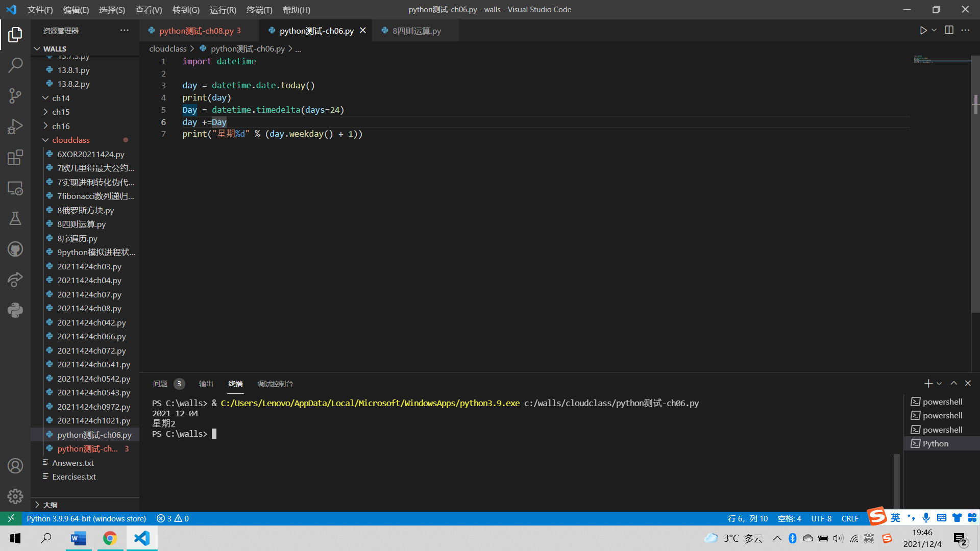Collapse the cloudclass folder
Image resolution: width=980 pixels, height=551 pixels.
(x=70, y=140)
